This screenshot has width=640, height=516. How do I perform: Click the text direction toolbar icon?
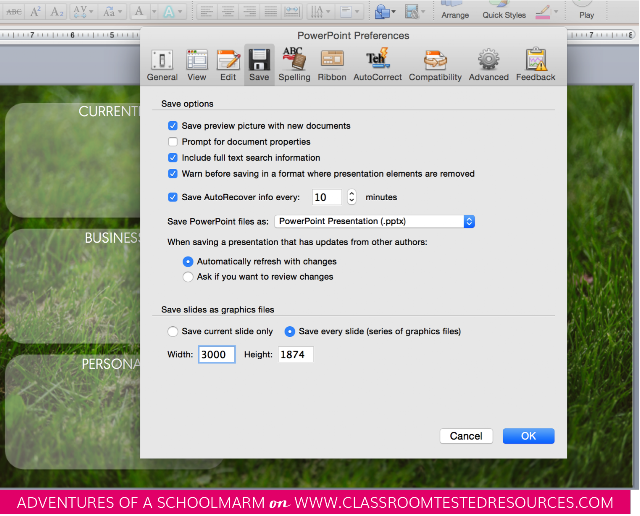317,11
